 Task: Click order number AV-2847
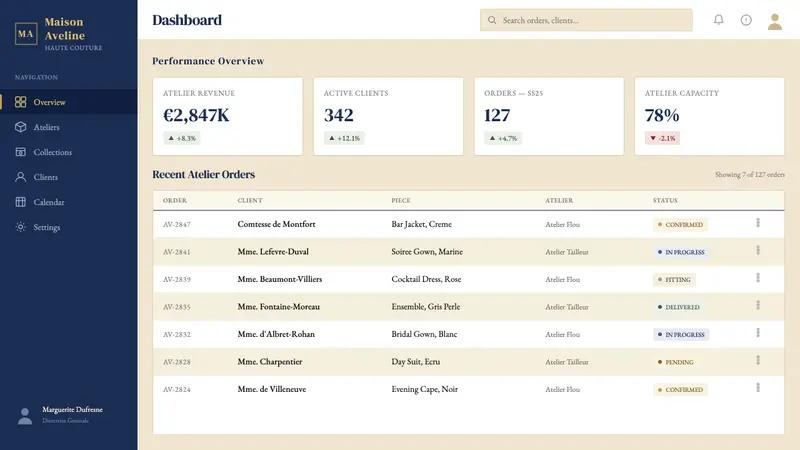tap(177, 224)
